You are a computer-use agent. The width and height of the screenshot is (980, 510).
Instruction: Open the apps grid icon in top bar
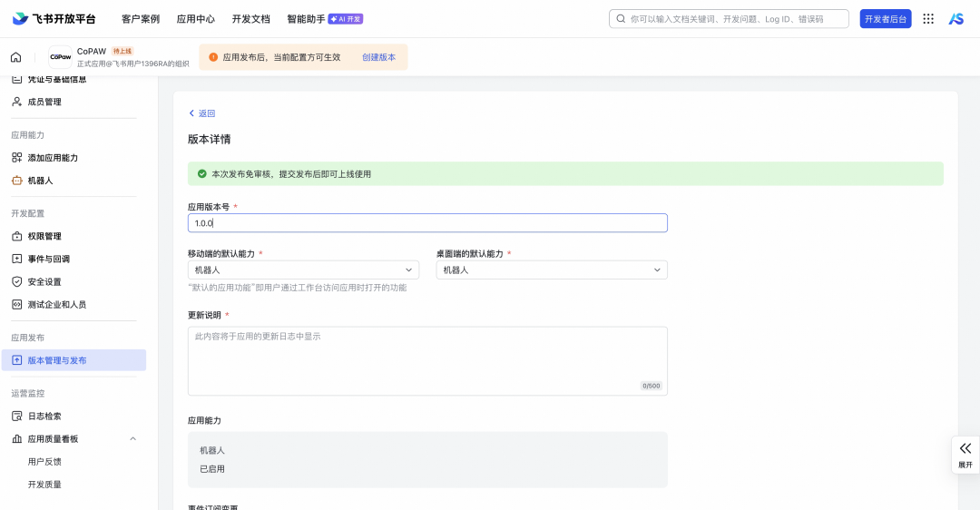(928, 18)
